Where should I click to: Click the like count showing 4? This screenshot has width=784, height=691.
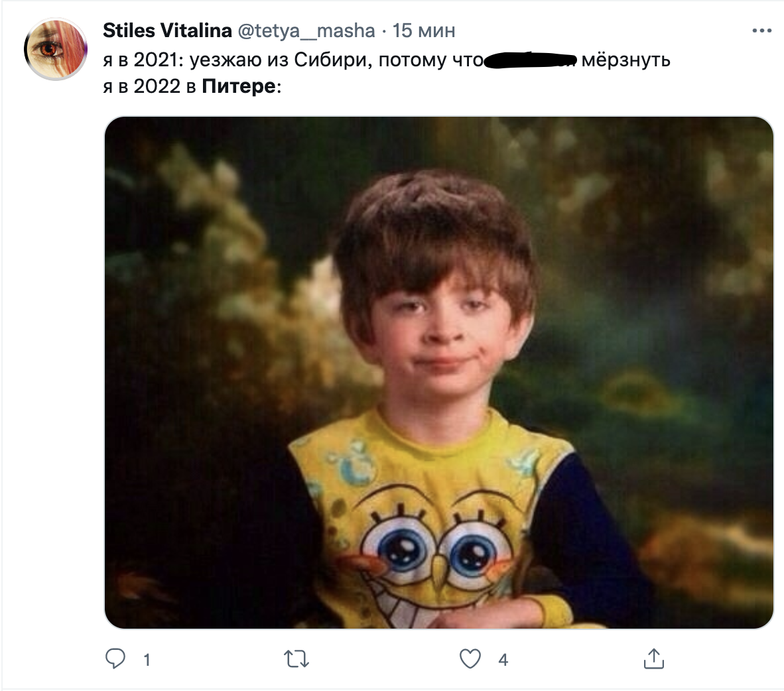[x=503, y=660]
